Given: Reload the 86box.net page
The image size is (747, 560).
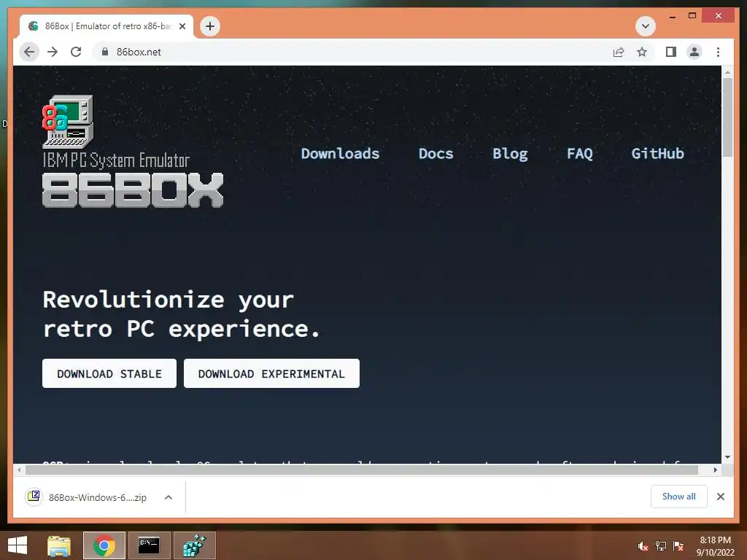Looking at the screenshot, I should click(x=76, y=52).
